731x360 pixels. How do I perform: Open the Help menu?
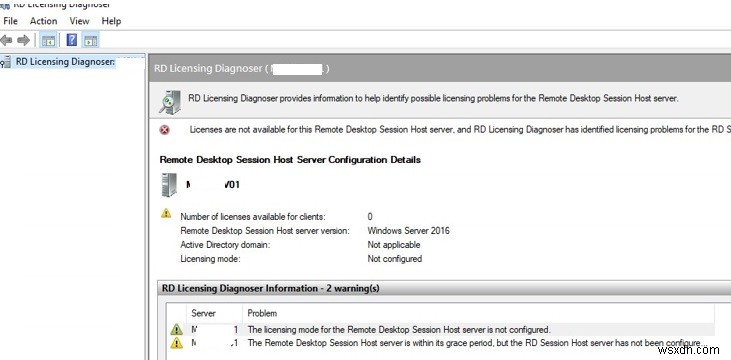(x=111, y=21)
